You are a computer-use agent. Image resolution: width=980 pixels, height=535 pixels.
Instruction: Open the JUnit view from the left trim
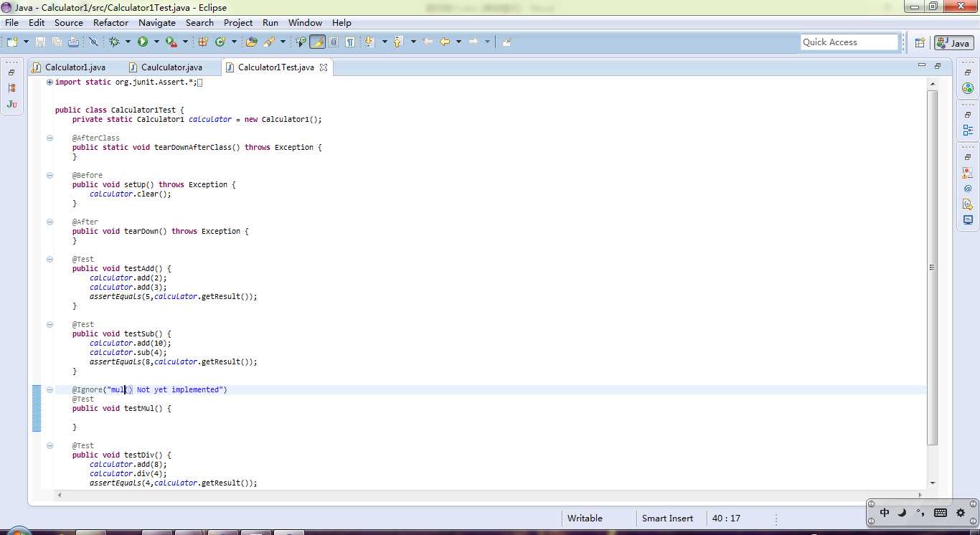11,105
